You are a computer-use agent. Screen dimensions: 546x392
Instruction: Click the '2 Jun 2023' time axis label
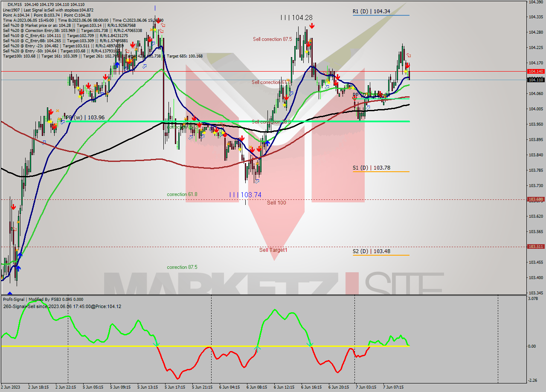click(x=11, y=387)
